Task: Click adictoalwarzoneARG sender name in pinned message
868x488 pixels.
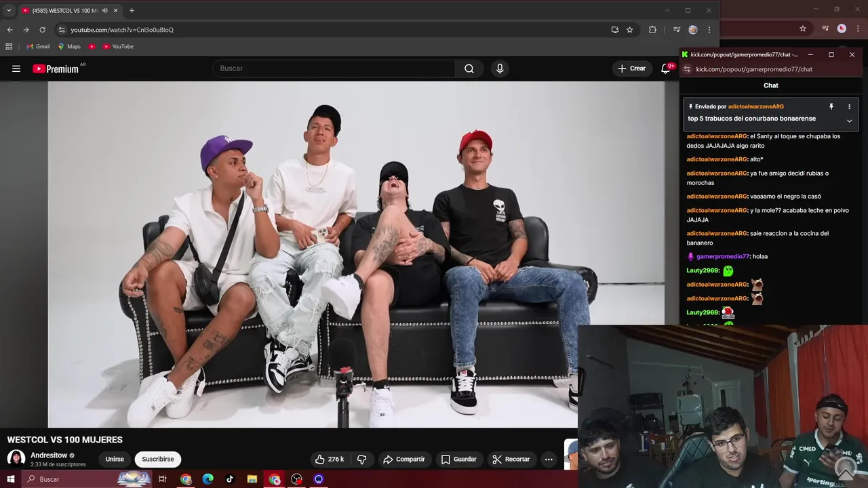Action: pyautogui.click(x=756, y=106)
